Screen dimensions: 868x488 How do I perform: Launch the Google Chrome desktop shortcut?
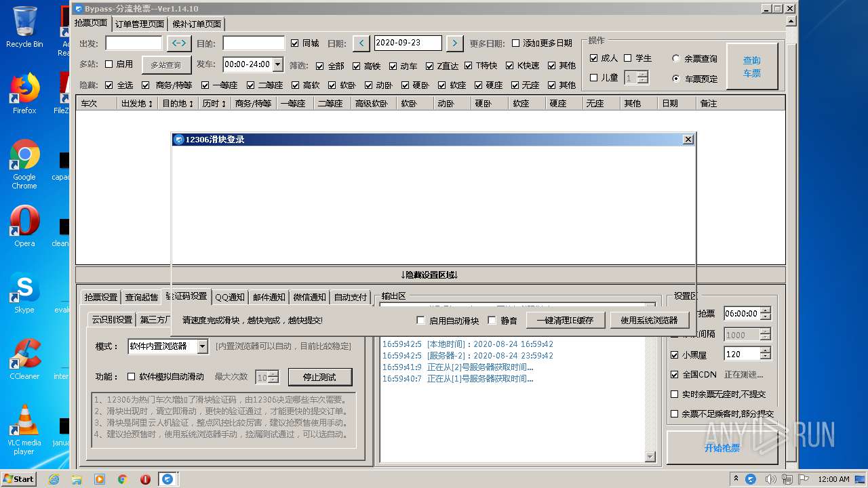24,164
